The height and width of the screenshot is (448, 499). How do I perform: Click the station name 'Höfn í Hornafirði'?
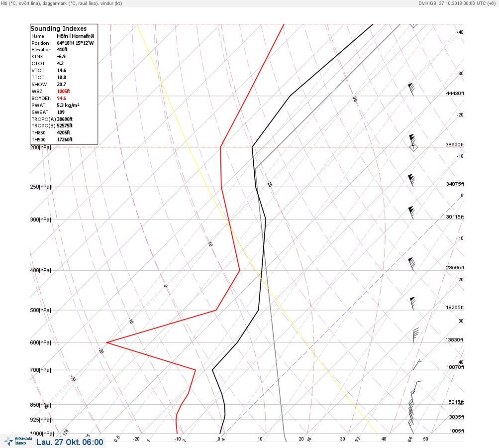coord(76,36)
